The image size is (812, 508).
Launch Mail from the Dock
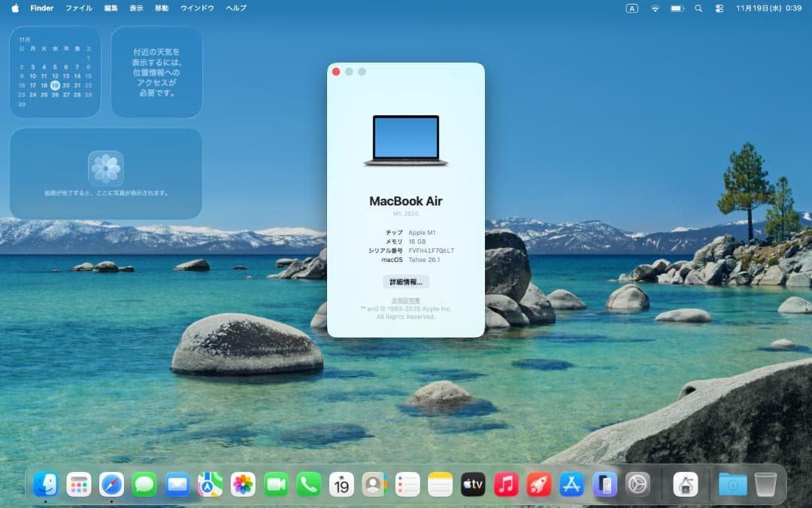coord(178,484)
